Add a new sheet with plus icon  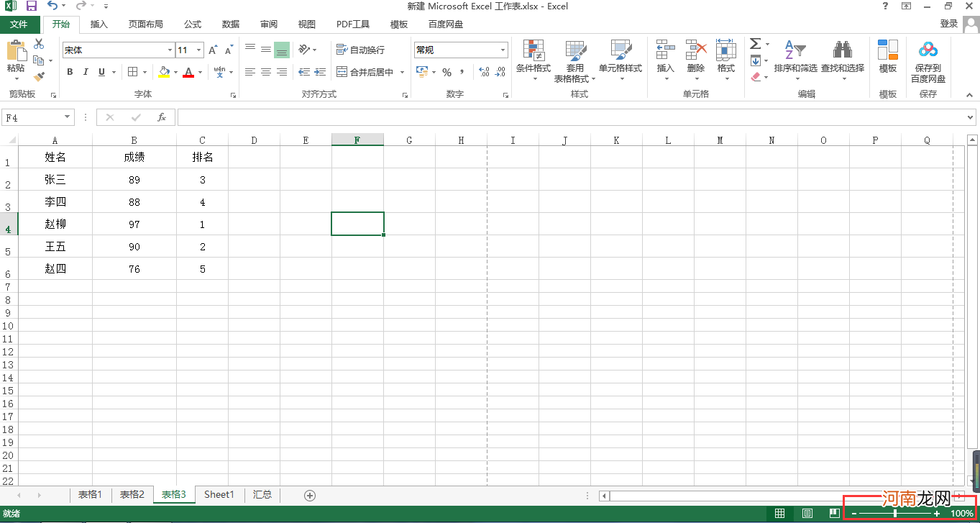pyautogui.click(x=310, y=495)
